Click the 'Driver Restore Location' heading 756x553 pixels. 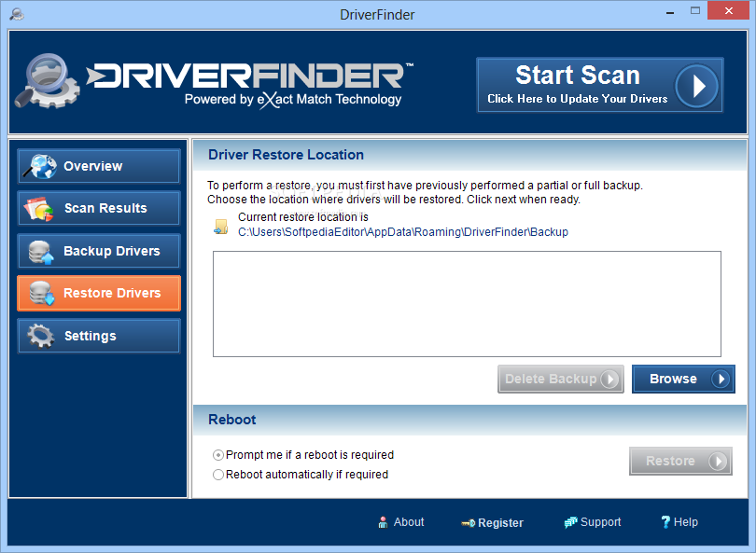[x=286, y=155]
